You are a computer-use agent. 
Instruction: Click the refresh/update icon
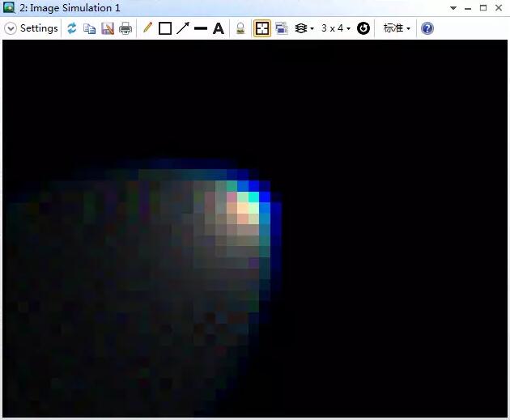[72, 28]
